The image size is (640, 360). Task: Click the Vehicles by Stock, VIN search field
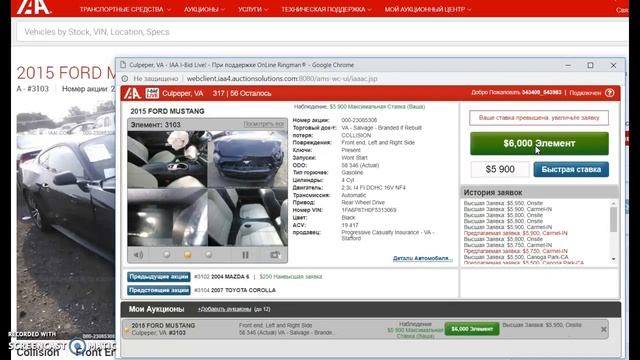pos(322,32)
